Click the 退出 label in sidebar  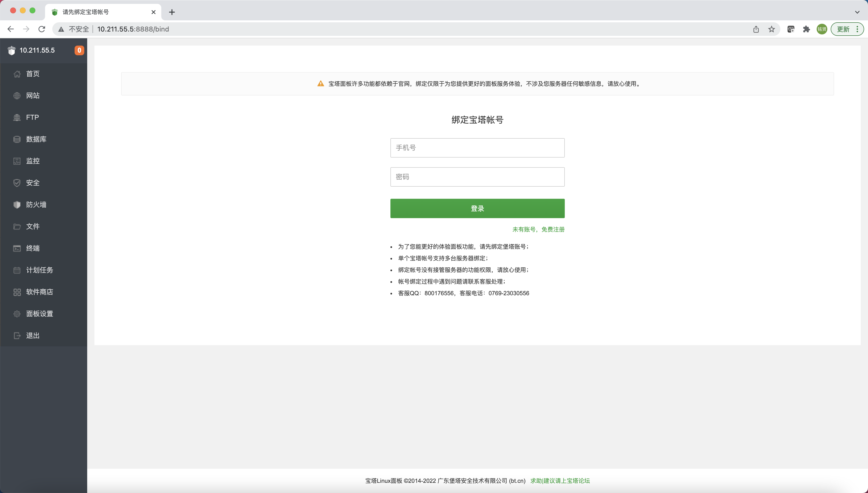pyautogui.click(x=33, y=336)
